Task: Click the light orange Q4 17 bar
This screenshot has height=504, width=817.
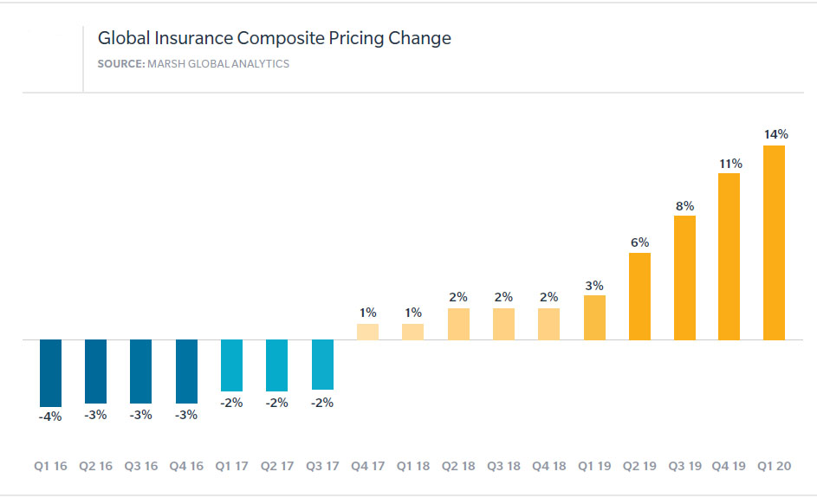Action: coord(368,331)
